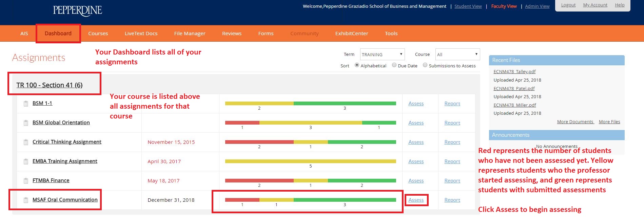644x218 pixels.
Task: Click the clipboard icon beside EMBA Training Assignment
Action: point(26,161)
